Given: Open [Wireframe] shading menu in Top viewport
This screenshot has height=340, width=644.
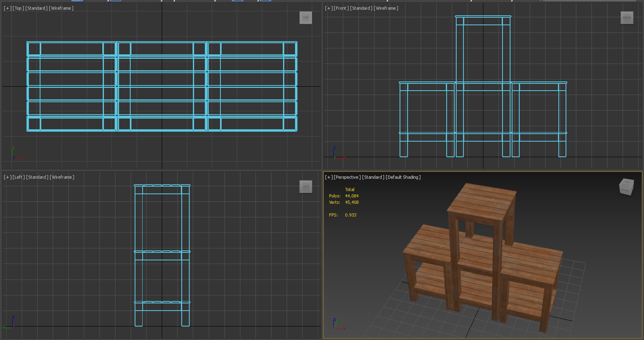Looking at the screenshot, I should click(61, 8).
